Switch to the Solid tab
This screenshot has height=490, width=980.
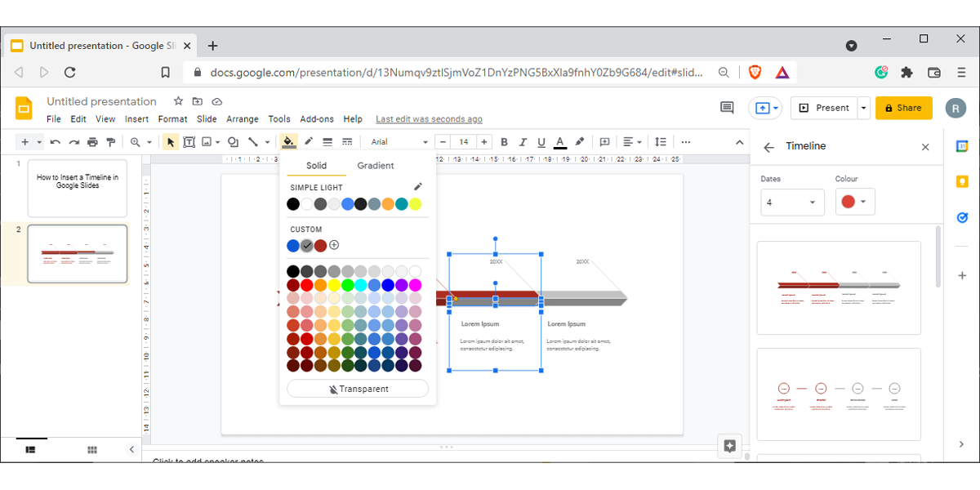[317, 166]
